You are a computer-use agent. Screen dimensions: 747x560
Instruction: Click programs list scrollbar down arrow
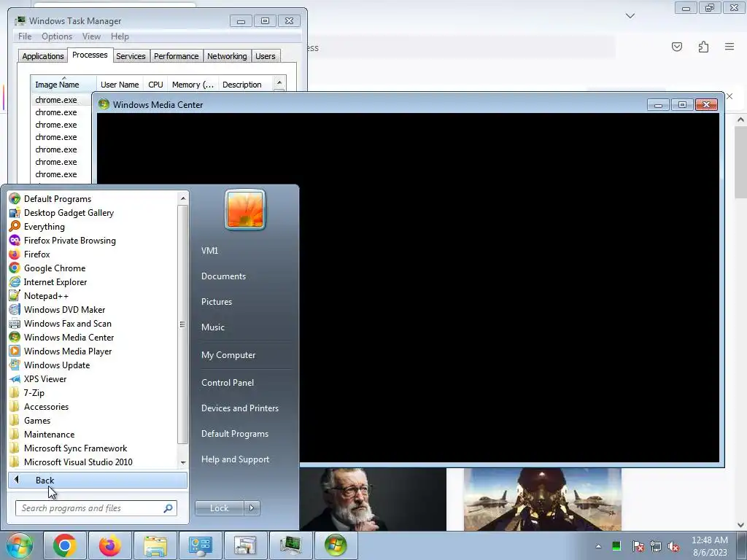click(183, 463)
